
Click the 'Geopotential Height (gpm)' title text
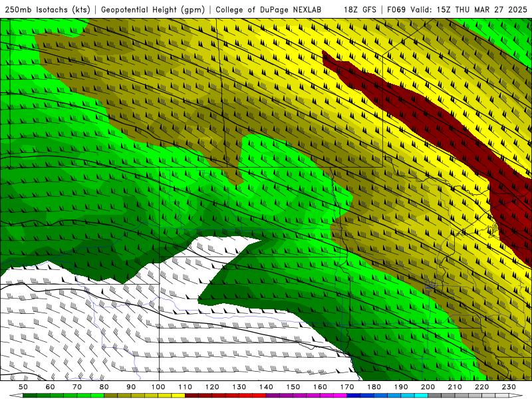tap(153, 10)
